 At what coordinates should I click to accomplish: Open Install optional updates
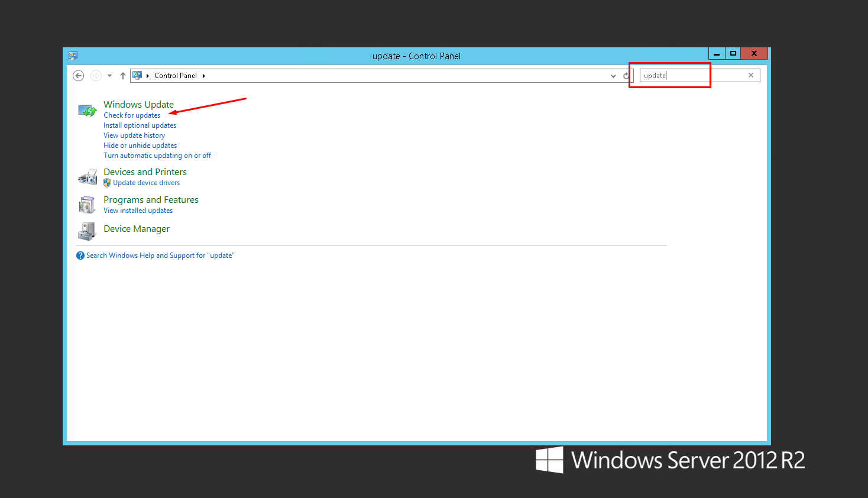click(x=140, y=125)
